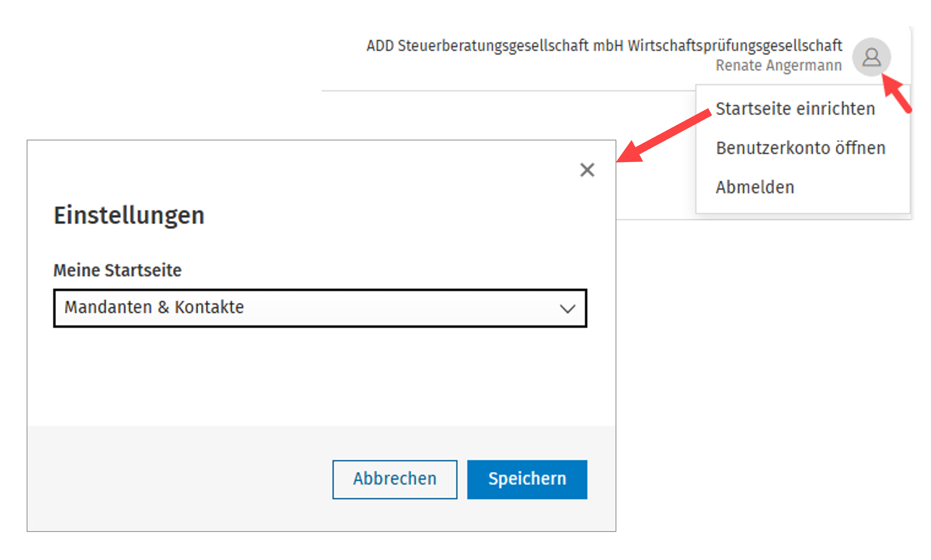Close the Einstellungen dialog with X
931x560 pixels.
[587, 170]
